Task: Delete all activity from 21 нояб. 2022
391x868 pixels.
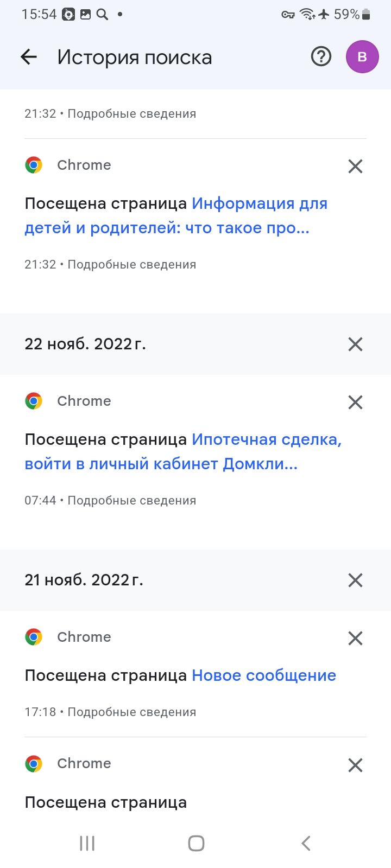Action: 355,580
